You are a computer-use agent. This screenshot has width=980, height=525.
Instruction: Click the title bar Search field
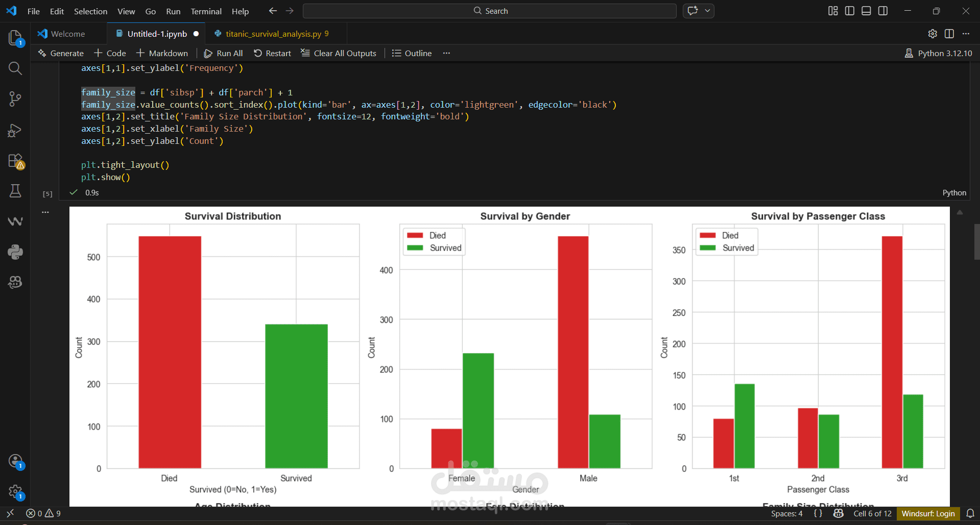(x=489, y=11)
